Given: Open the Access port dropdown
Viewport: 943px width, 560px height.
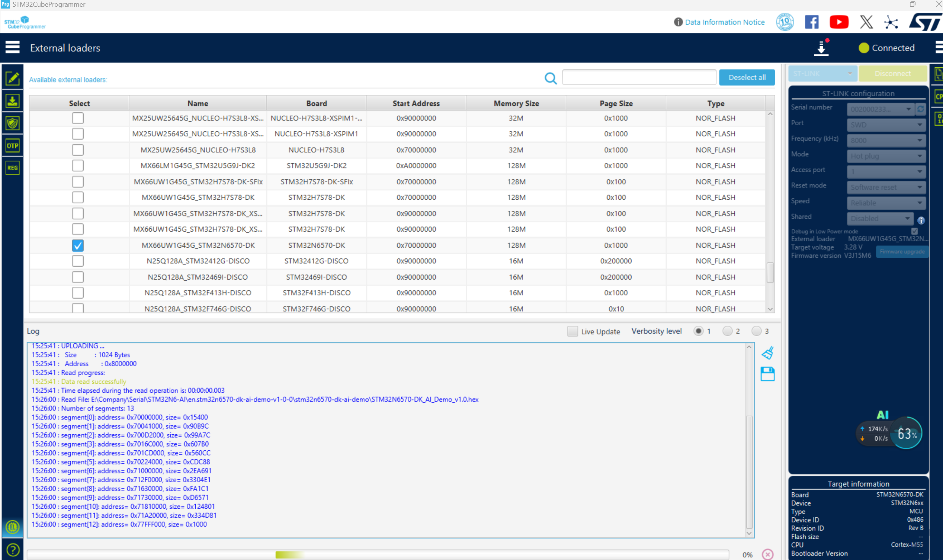Looking at the screenshot, I should point(886,172).
